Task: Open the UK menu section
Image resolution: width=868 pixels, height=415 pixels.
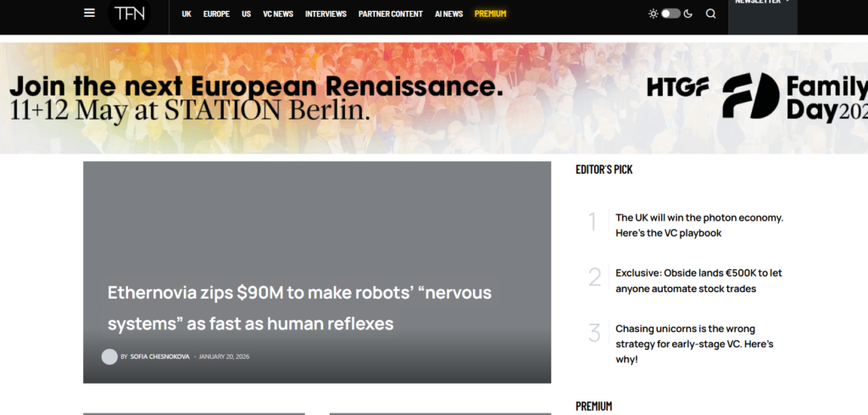Action: coord(186,14)
